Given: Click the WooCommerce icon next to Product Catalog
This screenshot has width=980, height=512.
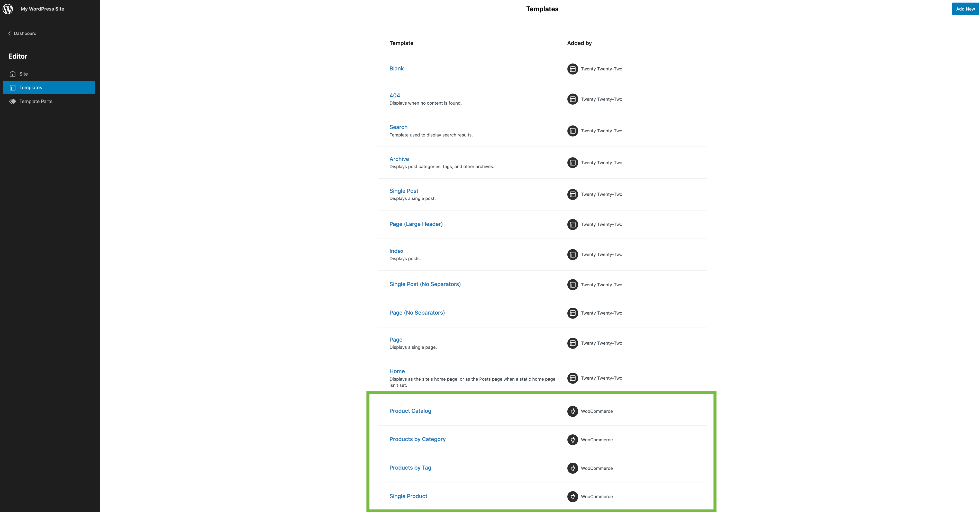Looking at the screenshot, I should (573, 411).
